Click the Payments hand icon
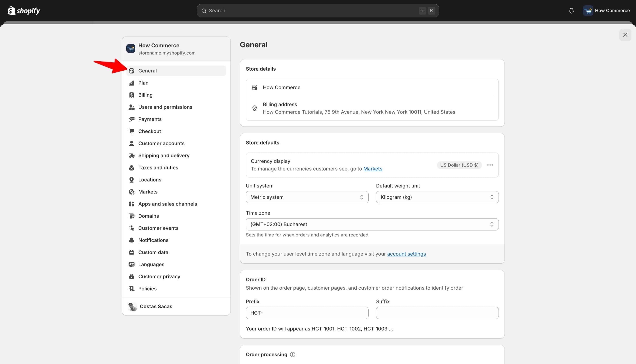The image size is (636, 364). point(132,119)
